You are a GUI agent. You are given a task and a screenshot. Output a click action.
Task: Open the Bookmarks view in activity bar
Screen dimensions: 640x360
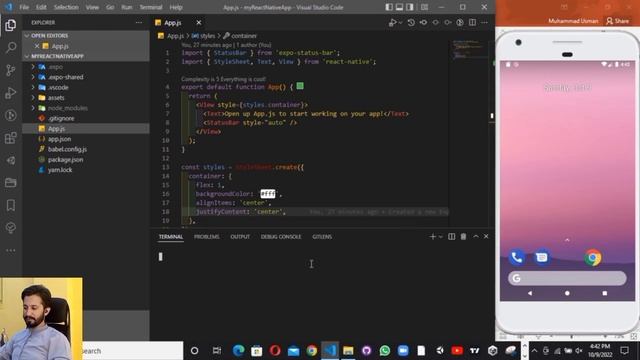pyautogui.click(x=11, y=205)
